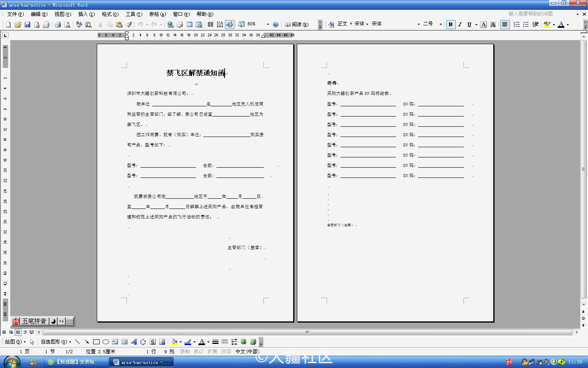Open the 编辑 menu
The width and height of the screenshot is (588, 368).
click(39, 14)
